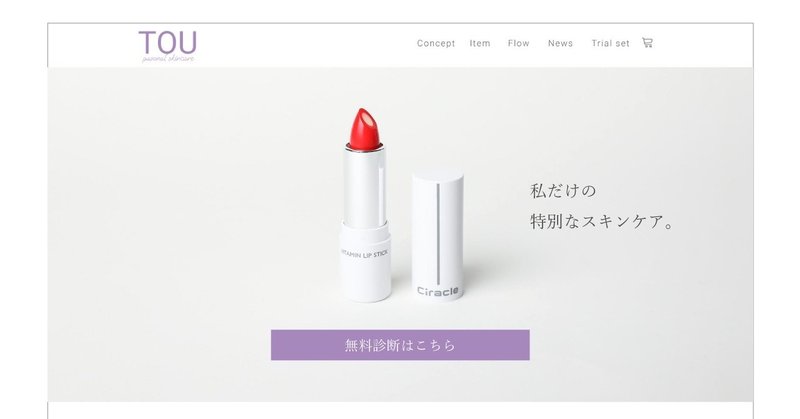Click the white Ciracle lipstick cap
This screenshot has width=800, height=419.
click(x=438, y=236)
